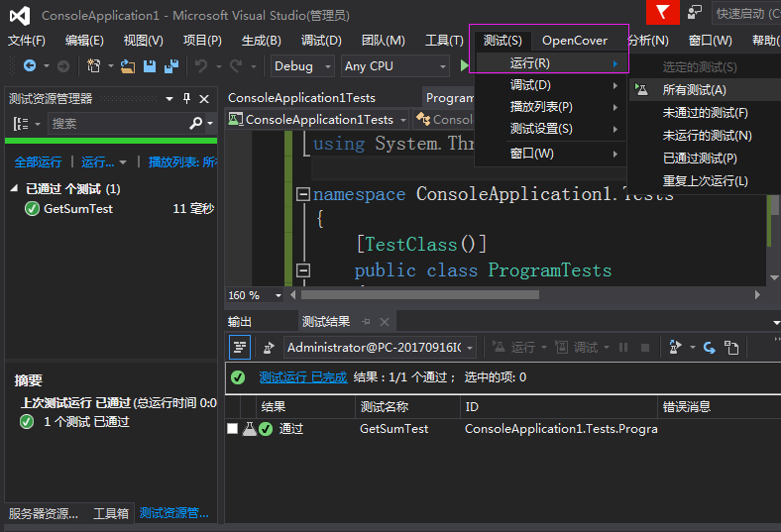Open the 测试设置(S) submenu
The width and height of the screenshot is (781, 532).
(x=550, y=129)
